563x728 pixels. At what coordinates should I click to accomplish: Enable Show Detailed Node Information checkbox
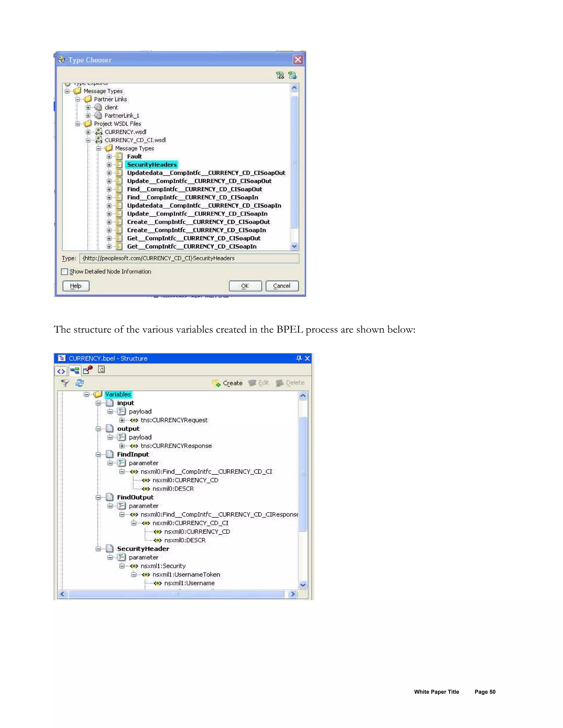(65, 272)
